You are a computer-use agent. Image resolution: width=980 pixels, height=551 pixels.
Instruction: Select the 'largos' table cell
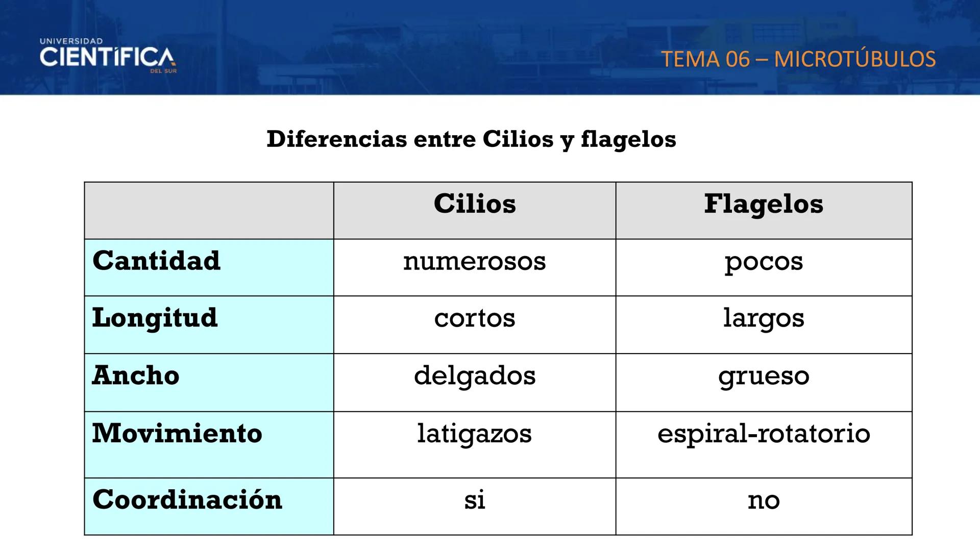(x=764, y=319)
